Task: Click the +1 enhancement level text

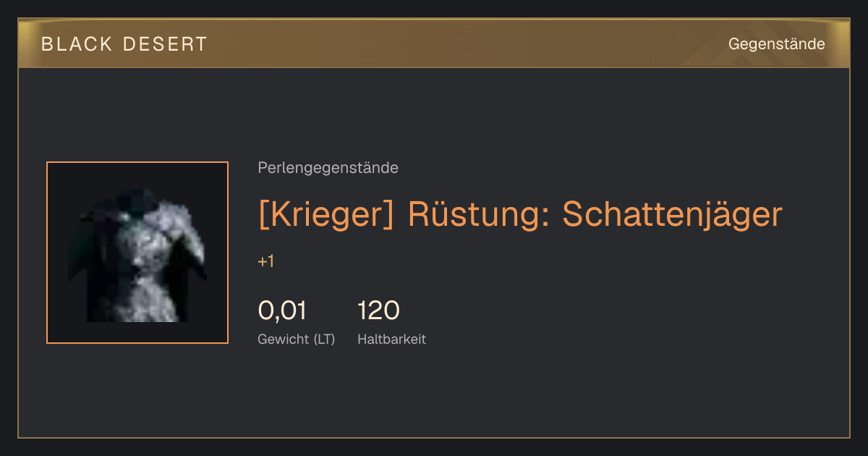Action: pos(265,261)
